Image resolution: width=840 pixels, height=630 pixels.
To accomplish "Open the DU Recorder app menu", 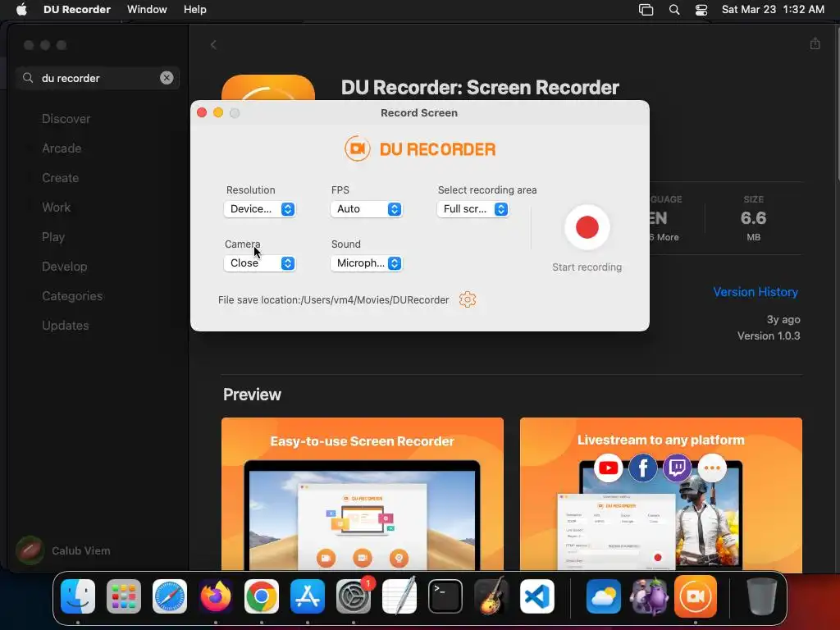I will click(76, 10).
